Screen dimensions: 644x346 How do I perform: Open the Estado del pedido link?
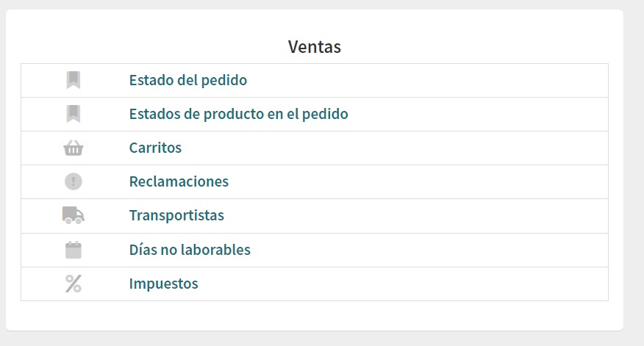[x=187, y=80]
